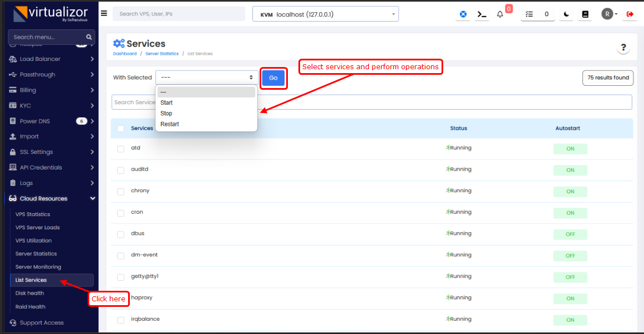Open Server Statistics breadcrumb link

pos(162,54)
